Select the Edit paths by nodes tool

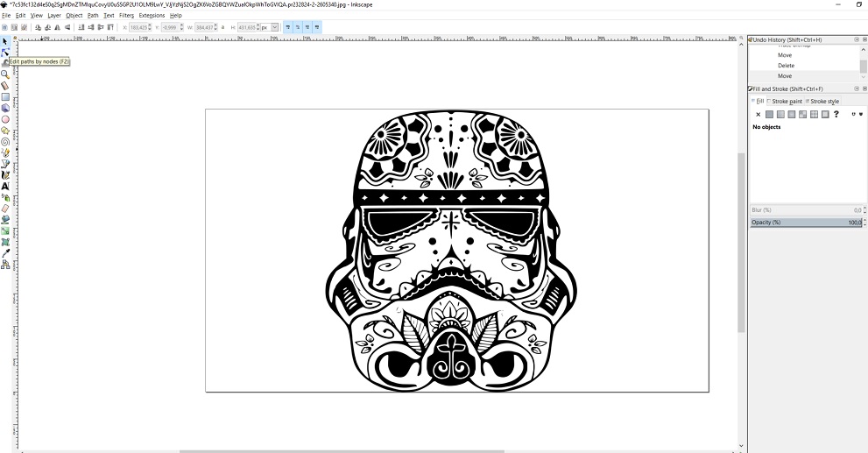[5, 53]
